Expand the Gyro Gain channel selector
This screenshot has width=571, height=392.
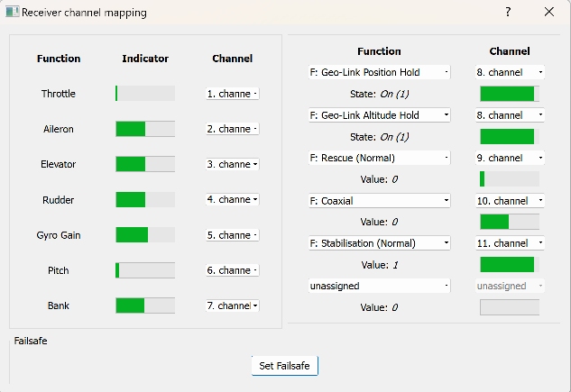click(232, 235)
